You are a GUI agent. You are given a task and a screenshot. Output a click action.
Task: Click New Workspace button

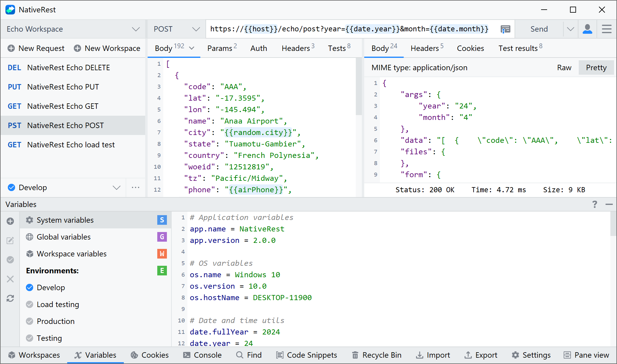pyautogui.click(x=107, y=48)
